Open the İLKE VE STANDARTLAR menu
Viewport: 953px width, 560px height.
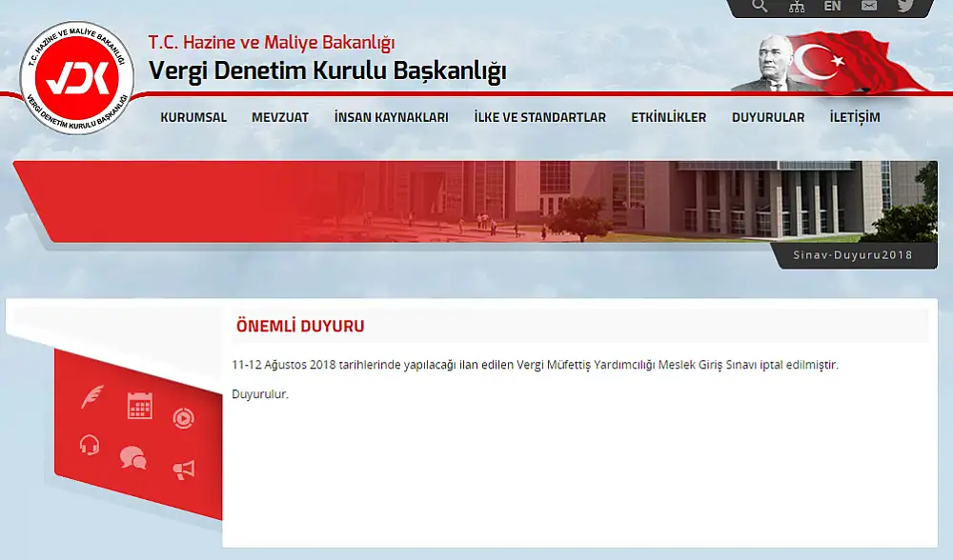[x=539, y=117]
